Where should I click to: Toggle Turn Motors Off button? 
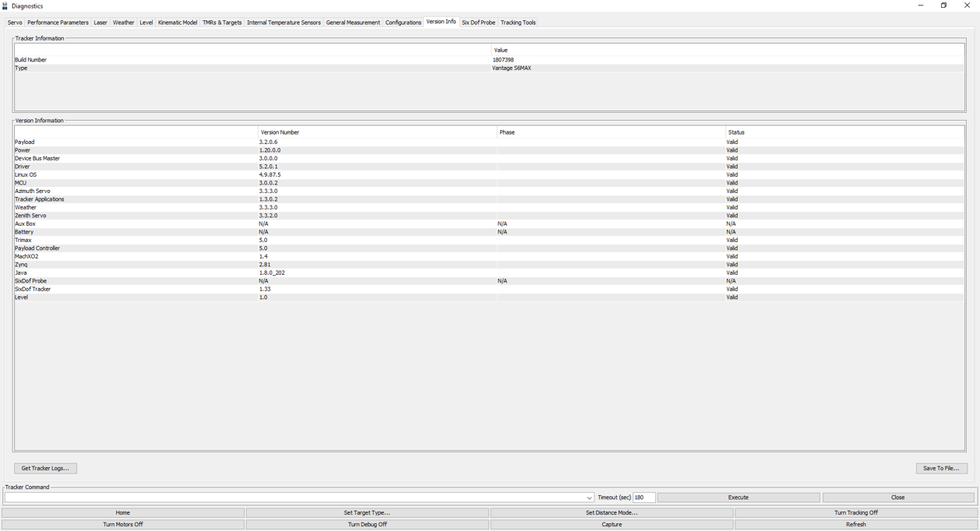click(x=123, y=525)
